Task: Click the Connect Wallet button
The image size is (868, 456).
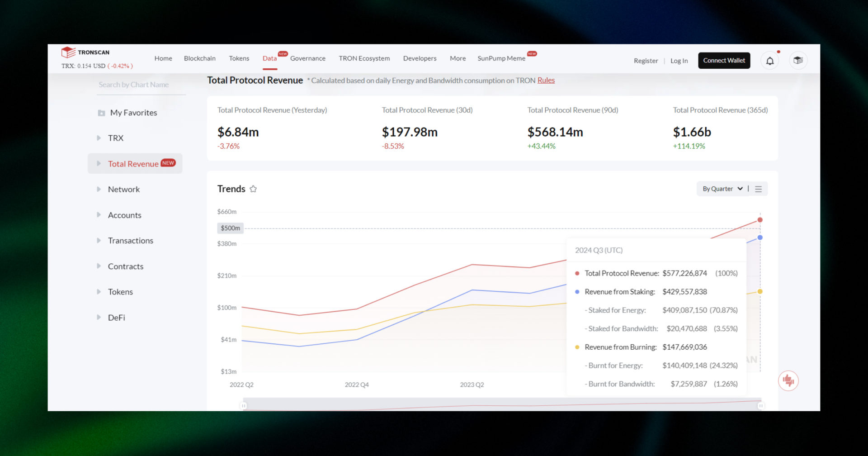Action: tap(724, 60)
